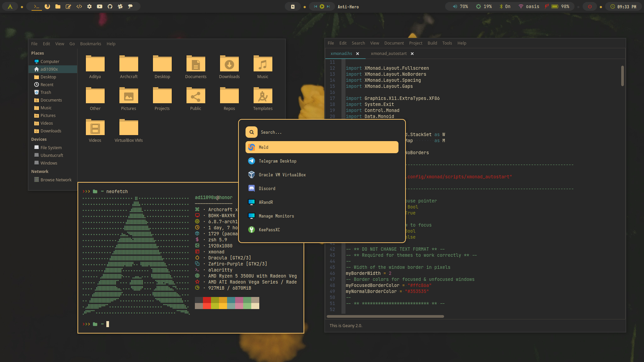Open the Build menu in Geany
Screen dimensions: 644x362
(432, 43)
